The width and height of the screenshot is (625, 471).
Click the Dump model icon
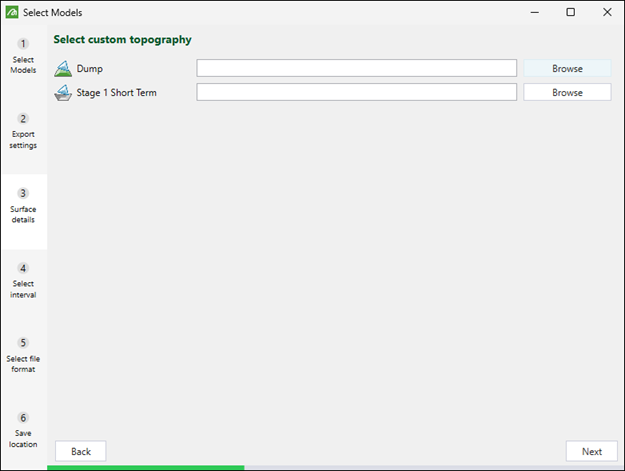click(x=63, y=69)
